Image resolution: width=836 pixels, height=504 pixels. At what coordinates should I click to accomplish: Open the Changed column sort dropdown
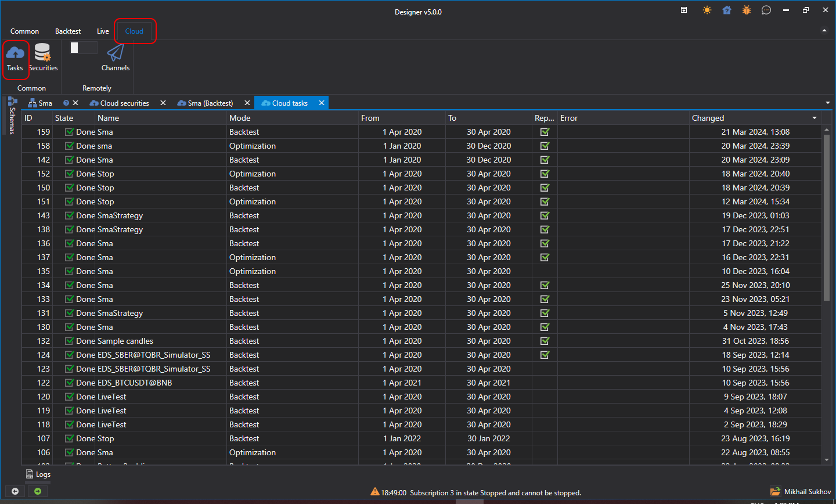(x=815, y=118)
